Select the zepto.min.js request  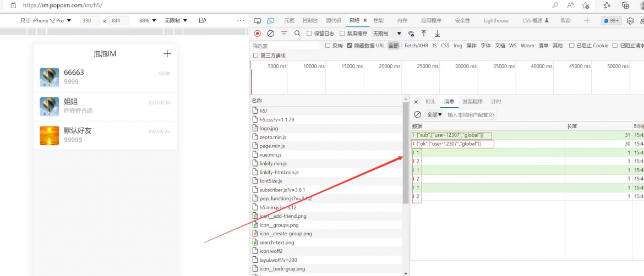tap(326, 137)
